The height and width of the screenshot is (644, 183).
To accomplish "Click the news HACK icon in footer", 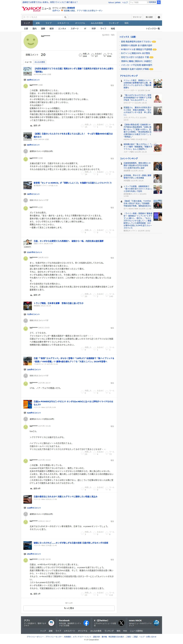I will click(x=156, y=623).
